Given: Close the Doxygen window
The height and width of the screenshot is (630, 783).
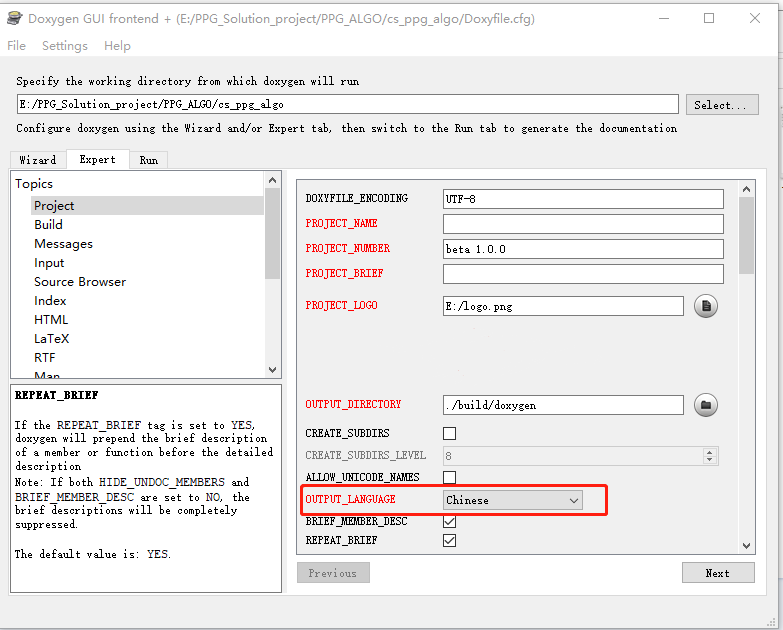Looking at the screenshot, I should coord(755,18).
